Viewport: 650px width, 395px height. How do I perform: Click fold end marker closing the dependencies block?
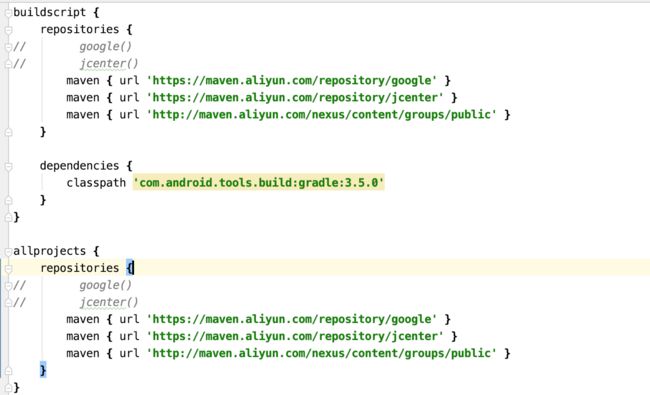point(8,200)
